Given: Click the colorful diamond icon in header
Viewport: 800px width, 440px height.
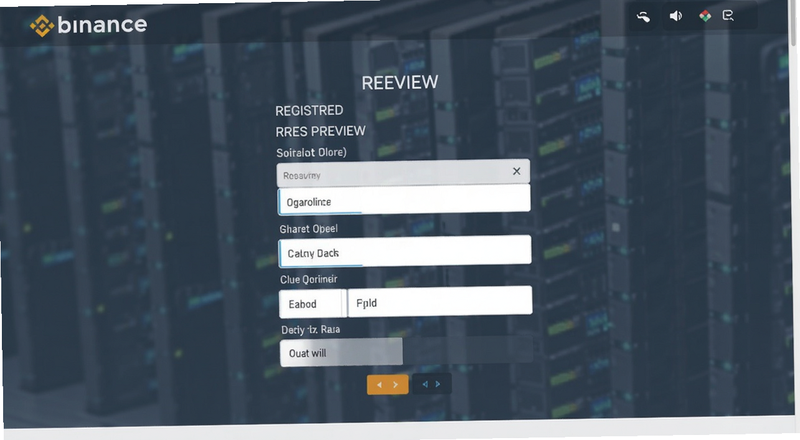Looking at the screenshot, I should [x=705, y=16].
